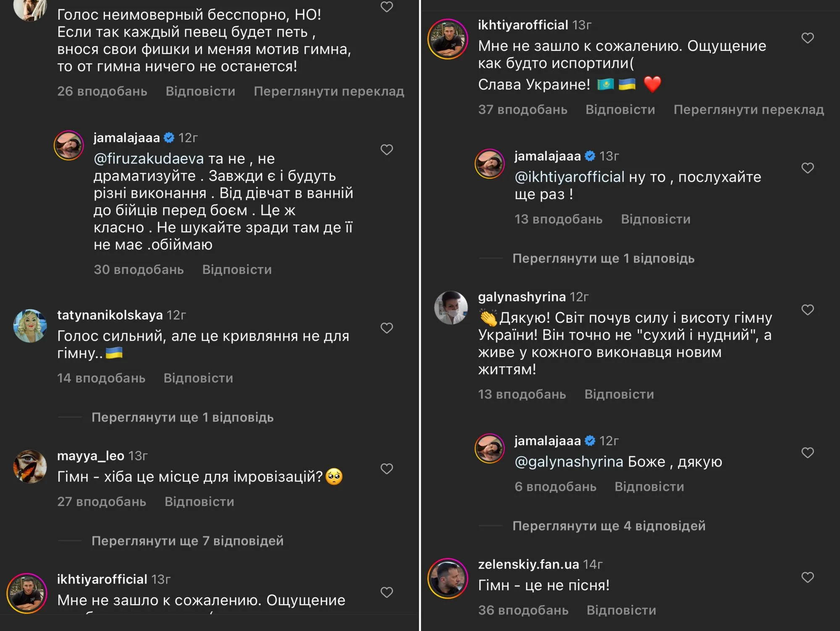Viewport: 840px width, 631px height.
Task: View translation of ikhtiyarofficial's comment
Action: (748, 110)
